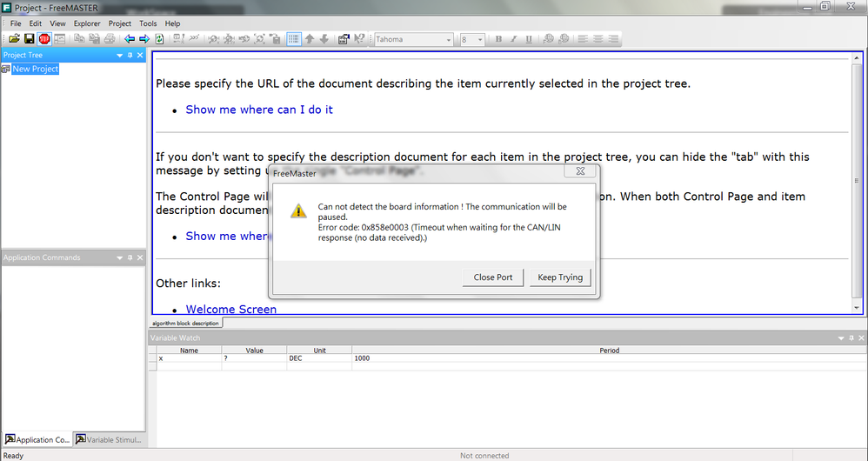Open the font size 8 dropdown
This screenshot has width=868, height=461.
pos(480,40)
